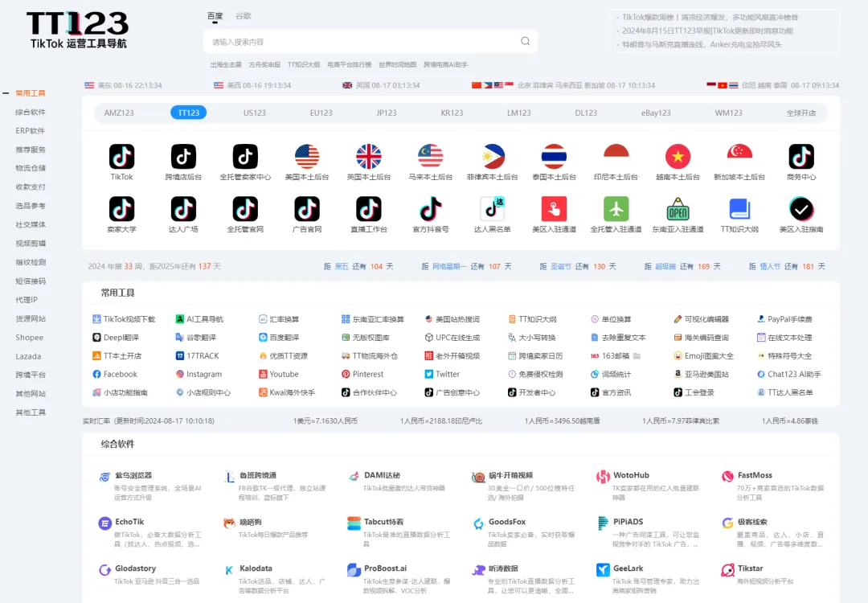Click the TT123 logo
The image size is (868, 603).
tap(78, 30)
